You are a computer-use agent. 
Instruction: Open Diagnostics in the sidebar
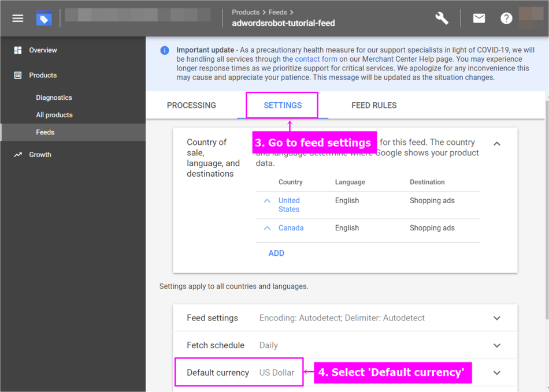(x=54, y=98)
